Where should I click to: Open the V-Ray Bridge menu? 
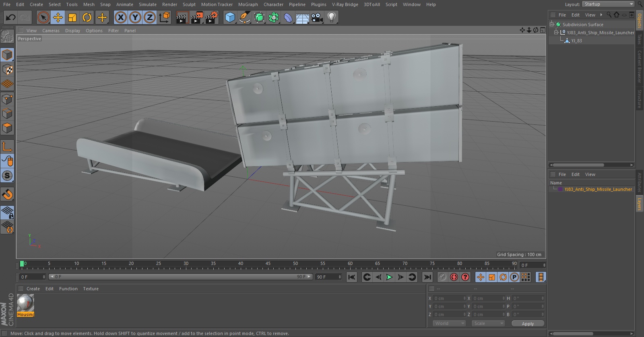pyautogui.click(x=345, y=4)
